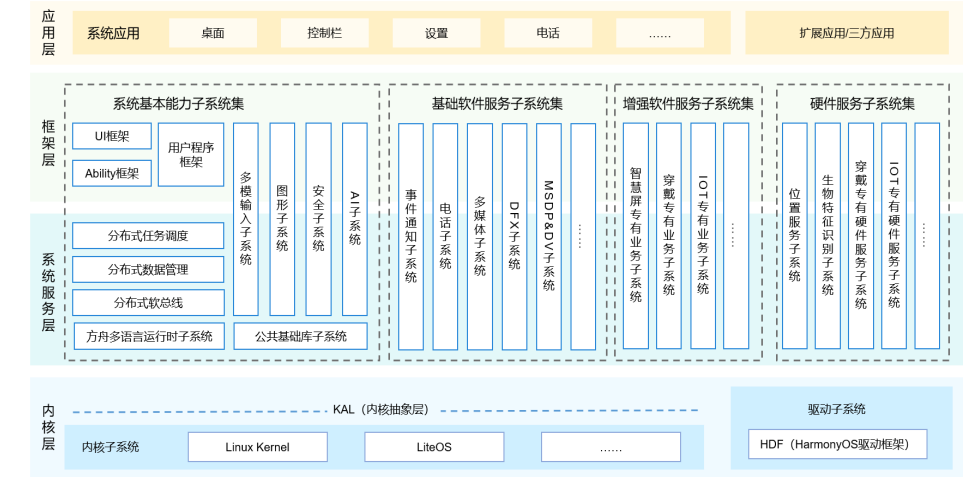Select the 控制栏 application box
The width and height of the screenshot is (976, 490).
tap(325, 33)
